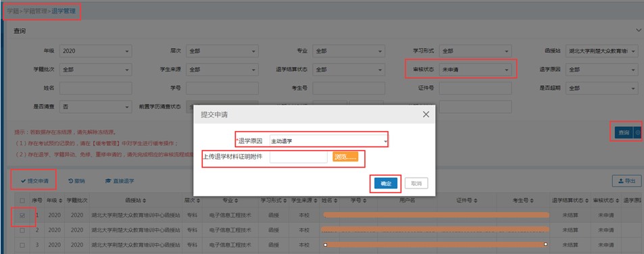Click the 导出 export button
644x254 pixels.
coord(626,180)
